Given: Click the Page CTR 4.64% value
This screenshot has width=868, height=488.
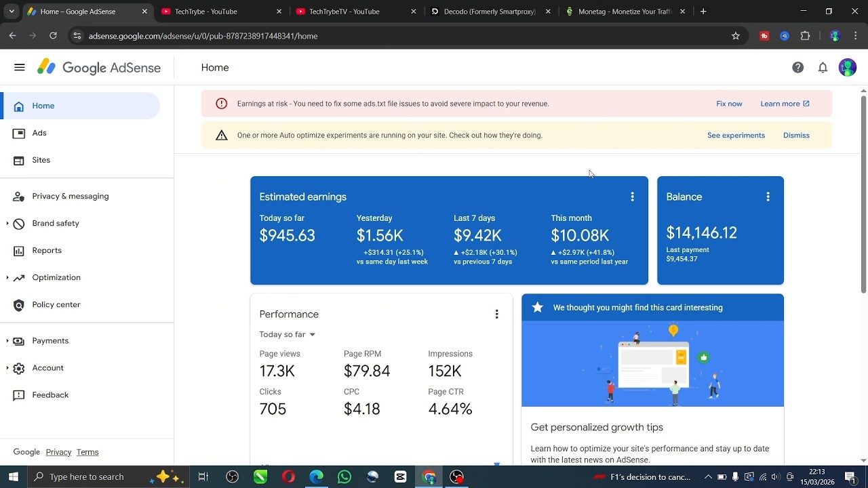Looking at the screenshot, I should point(450,409).
